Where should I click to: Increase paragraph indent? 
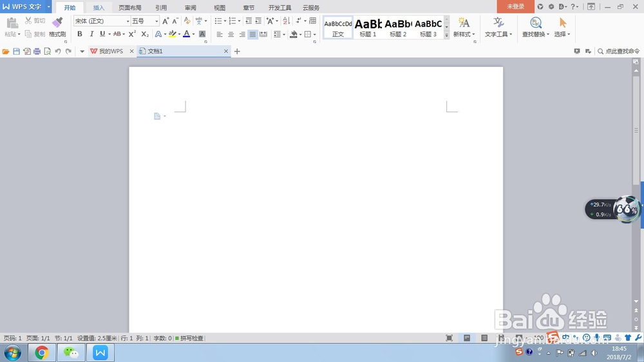coord(258,21)
